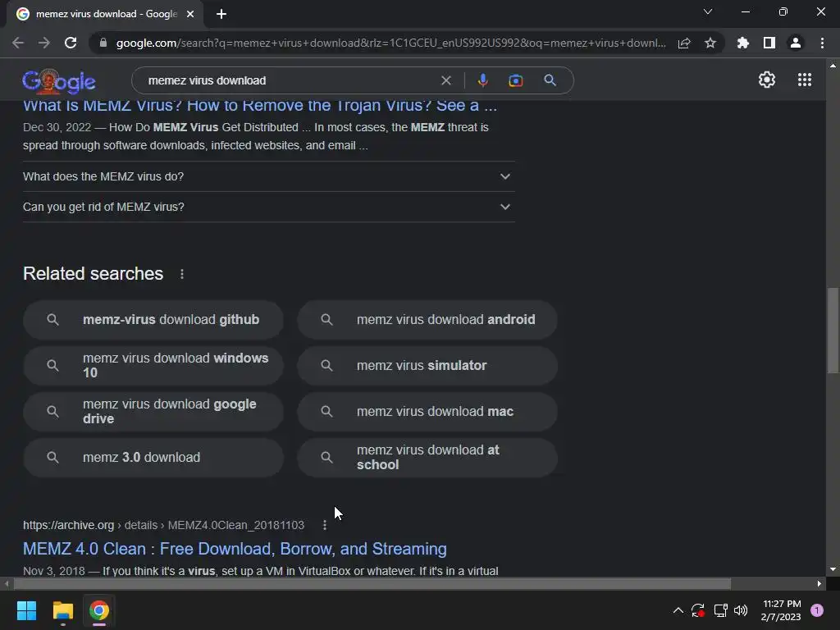The height and width of the screenshot is (630, 840).
Task: Open the MEMZ 4.0 Clean result link
Action: coord(235,549)
